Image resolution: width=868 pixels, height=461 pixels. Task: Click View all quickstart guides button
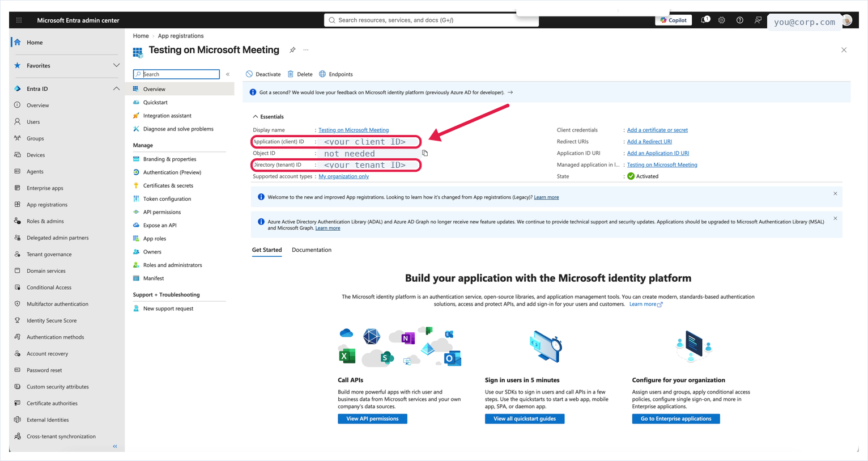(525, 419)
